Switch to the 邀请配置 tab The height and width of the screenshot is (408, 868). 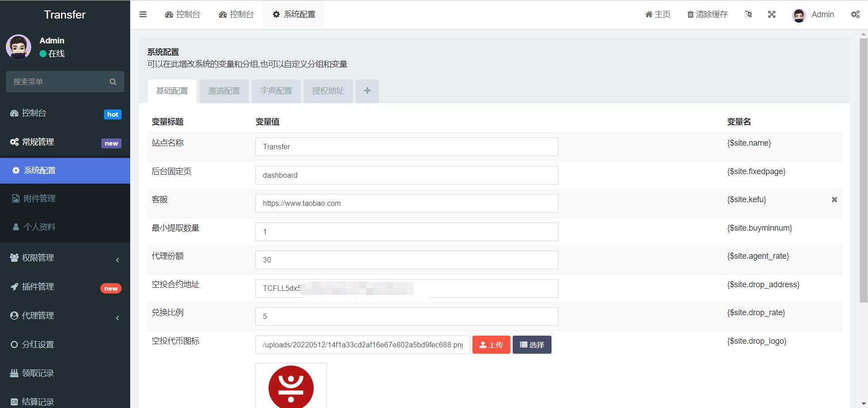(224, 91)
